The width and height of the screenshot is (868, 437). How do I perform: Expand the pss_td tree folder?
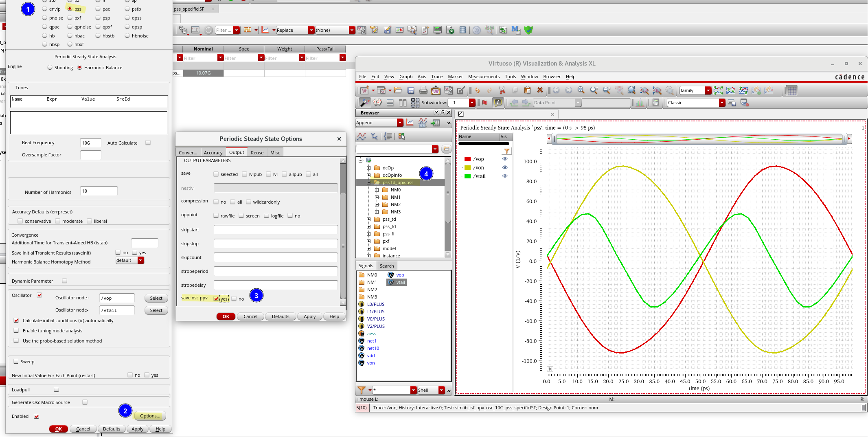[x=369, y=220]
